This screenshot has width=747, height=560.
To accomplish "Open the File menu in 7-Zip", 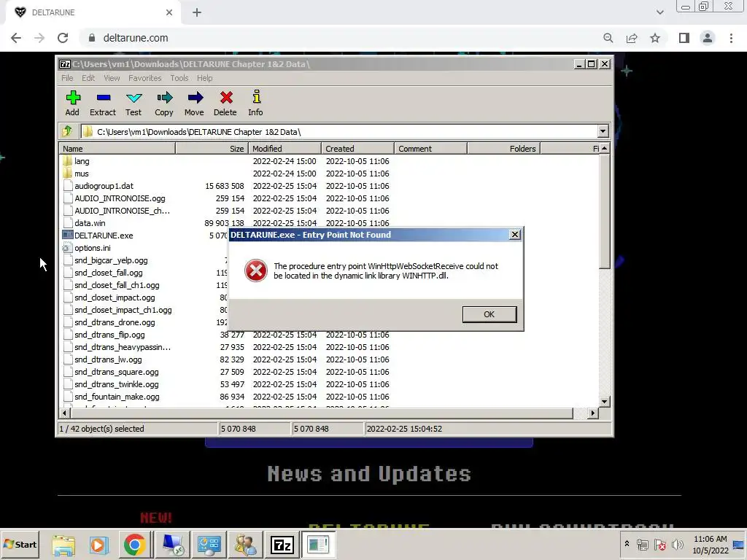I will coord(67,78).
